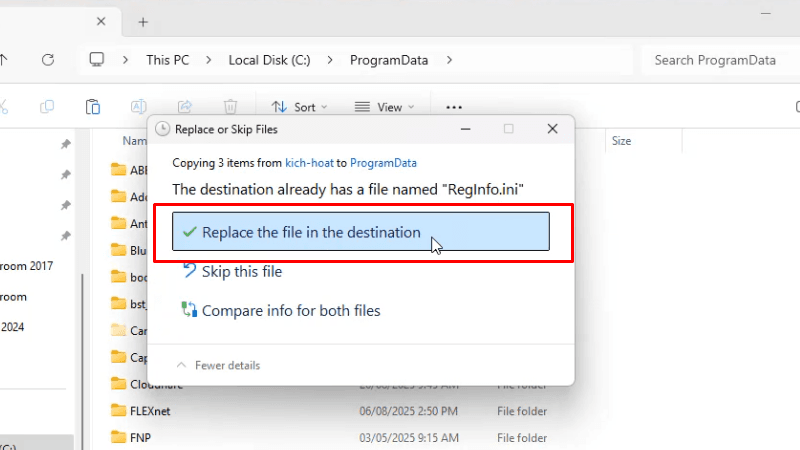Choose Skip this file
The height and width of the screenshot is (450, 800).
click(241, 271)
